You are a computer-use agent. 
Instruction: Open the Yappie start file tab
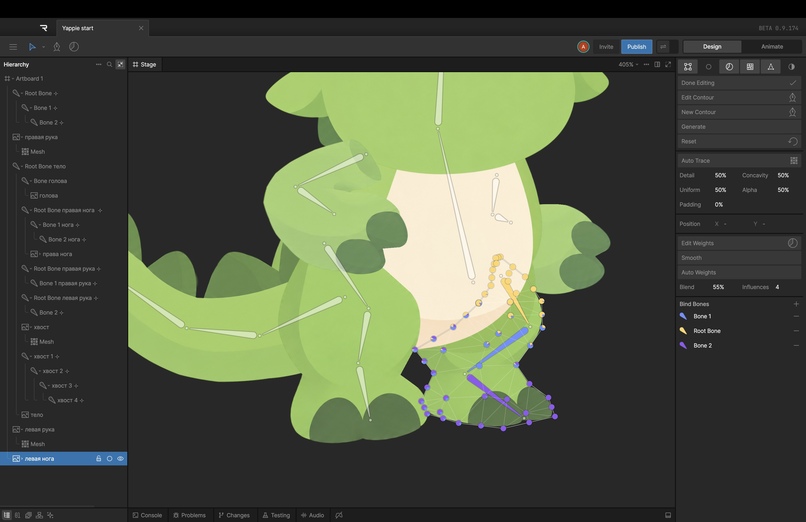[x=78, y=28]
